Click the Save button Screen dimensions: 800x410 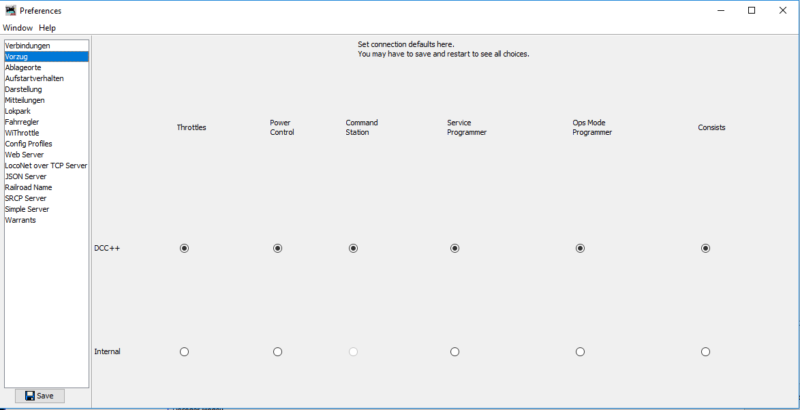coord(40,396)
